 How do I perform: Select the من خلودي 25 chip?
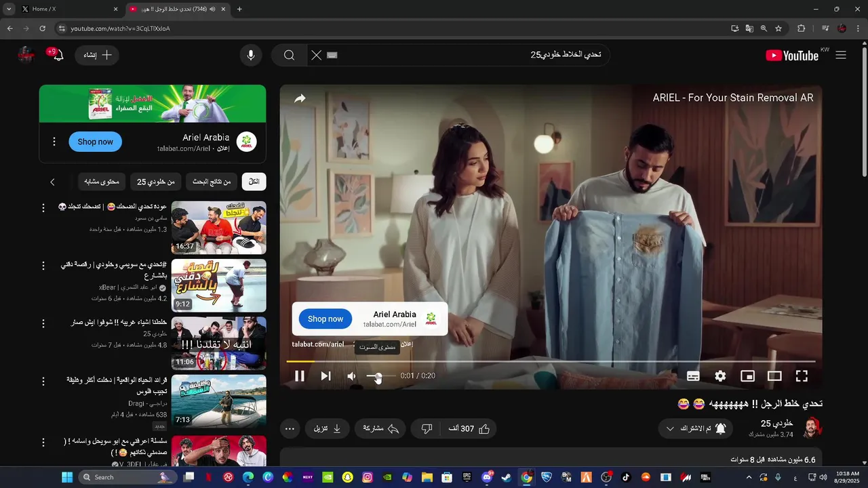(156, 182)
